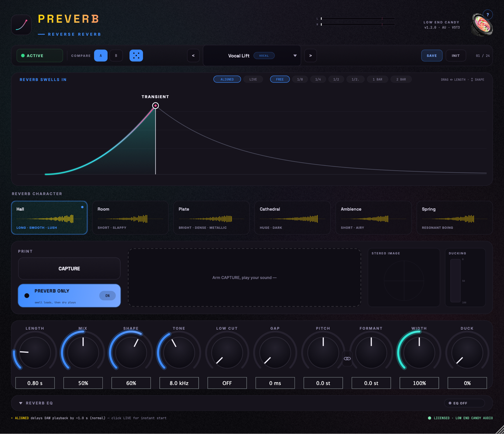This screenshot has height=434, width=504.
Task: Click the resize grip in window corner
Action: coord(500,430)
